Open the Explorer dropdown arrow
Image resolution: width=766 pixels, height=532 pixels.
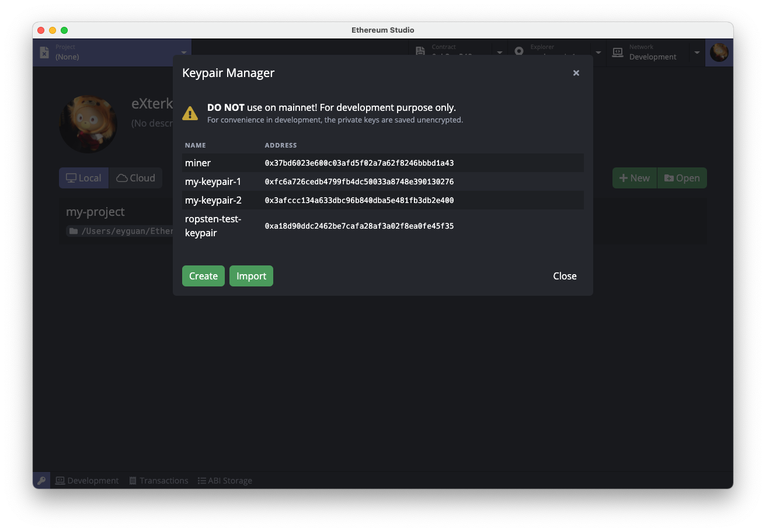pos(598,52)
